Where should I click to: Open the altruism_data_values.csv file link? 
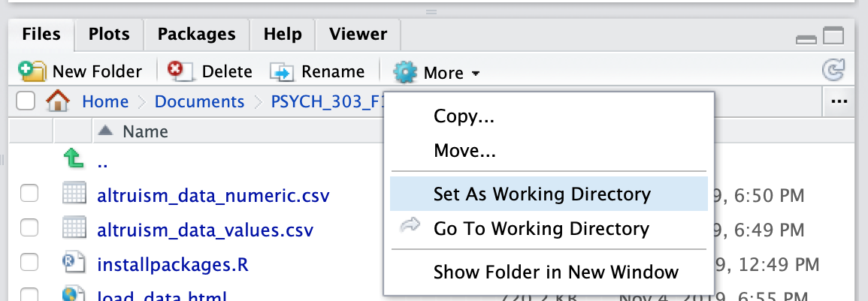click(205, 230)
